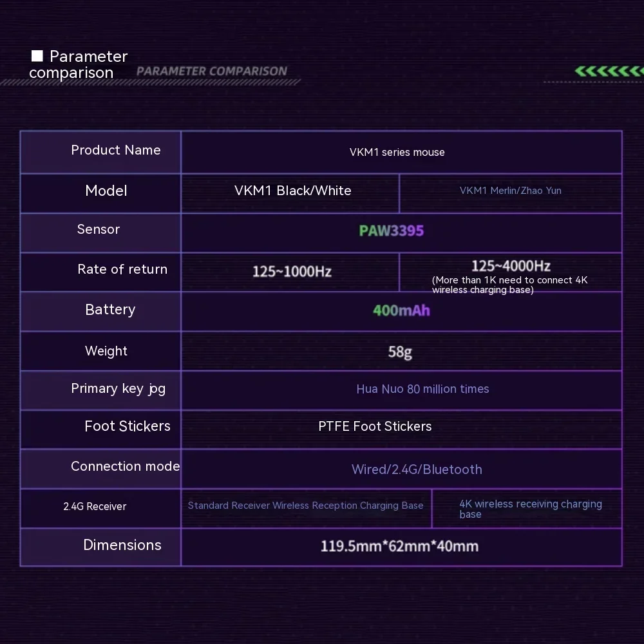Click the 'PTFE Foot Stickers' value
Viewport: 644px width, 644px height.
[375, 426]
